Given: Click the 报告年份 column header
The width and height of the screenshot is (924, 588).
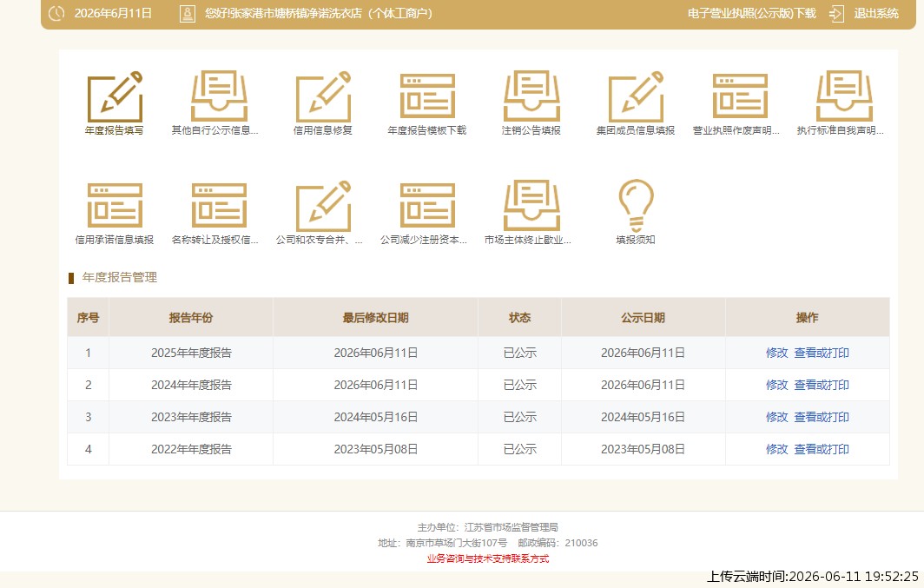Looking at the screenshot, I should [x=191, y=318].
